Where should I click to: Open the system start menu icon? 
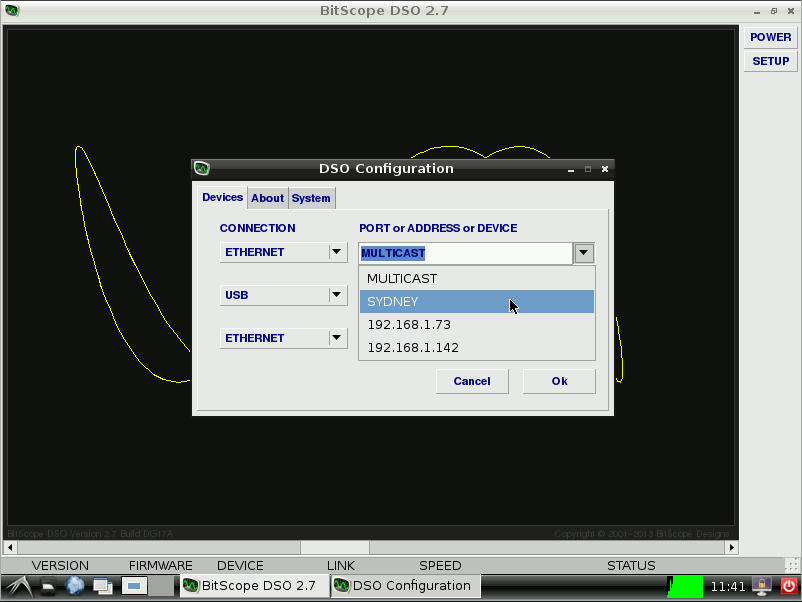(x=19, y=586)
